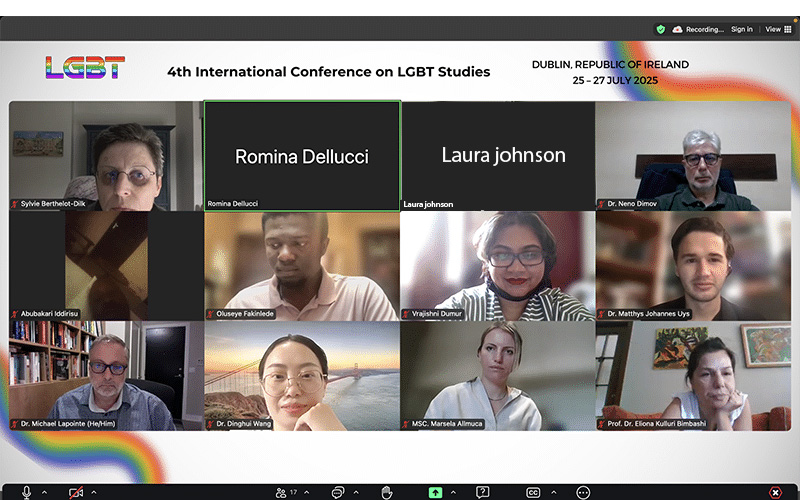Open the More options ellipsis icon
The height and width of the screenshot is (500, 800).
pos(583,492)
